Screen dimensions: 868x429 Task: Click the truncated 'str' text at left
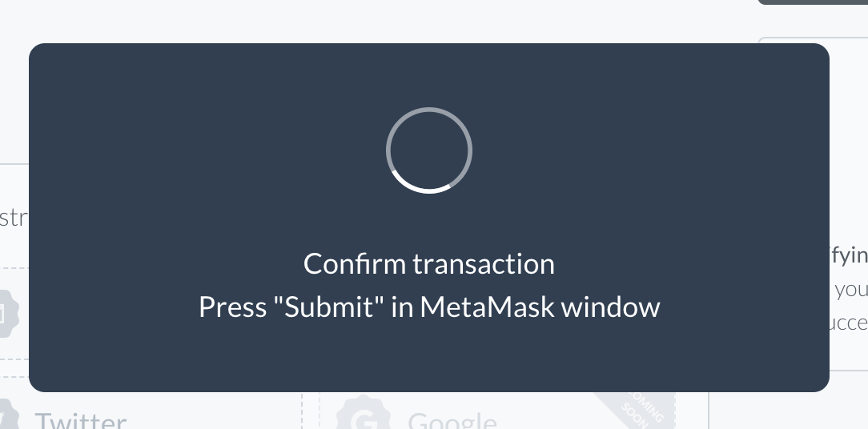(14, 218)
